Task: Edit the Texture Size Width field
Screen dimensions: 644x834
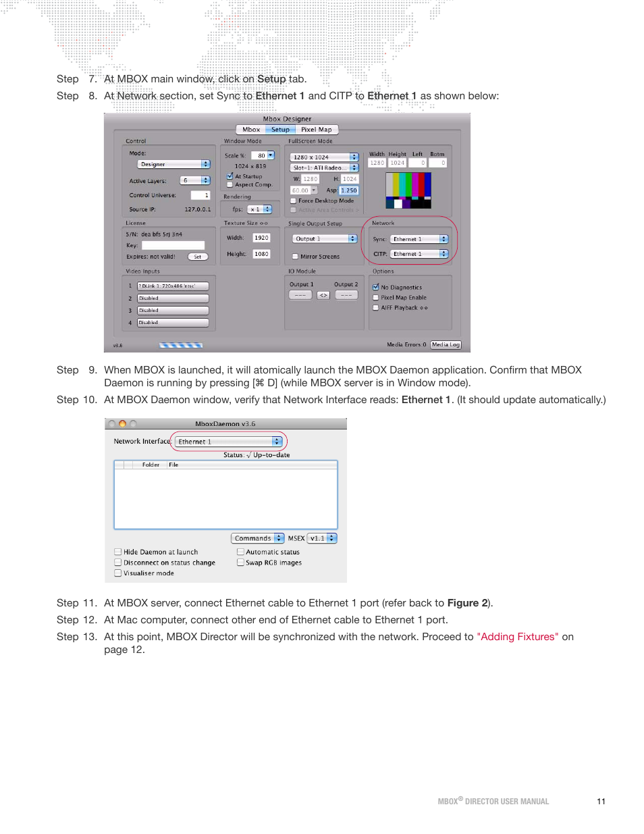Action: coord(261,238)
